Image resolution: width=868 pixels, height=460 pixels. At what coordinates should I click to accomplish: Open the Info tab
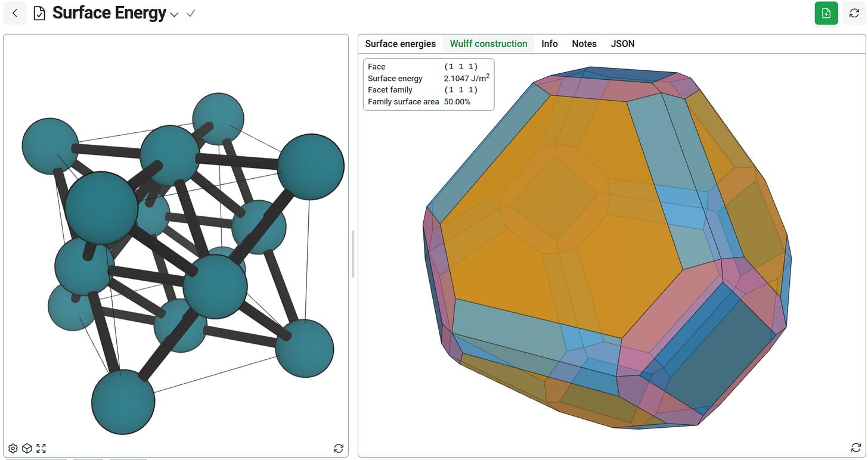pyautogui.click(x=550, y=43)
